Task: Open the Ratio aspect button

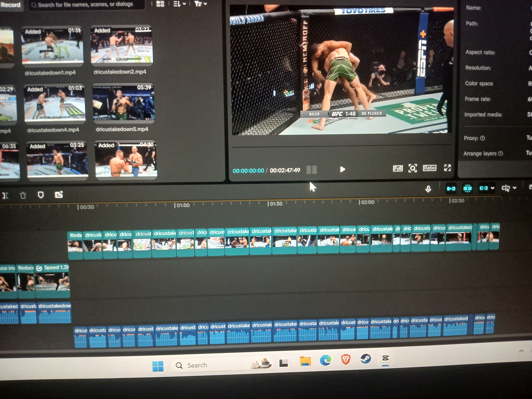Action: tap(429, 168)
